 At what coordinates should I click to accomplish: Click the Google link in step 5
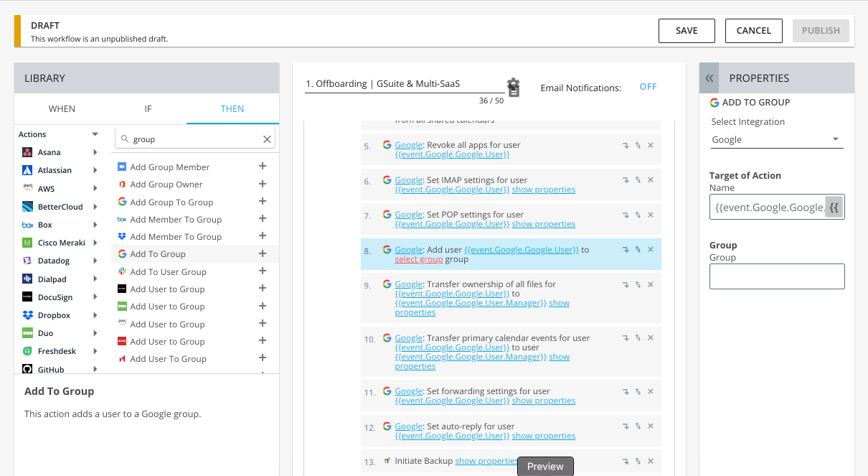click(x=408, y=145)
